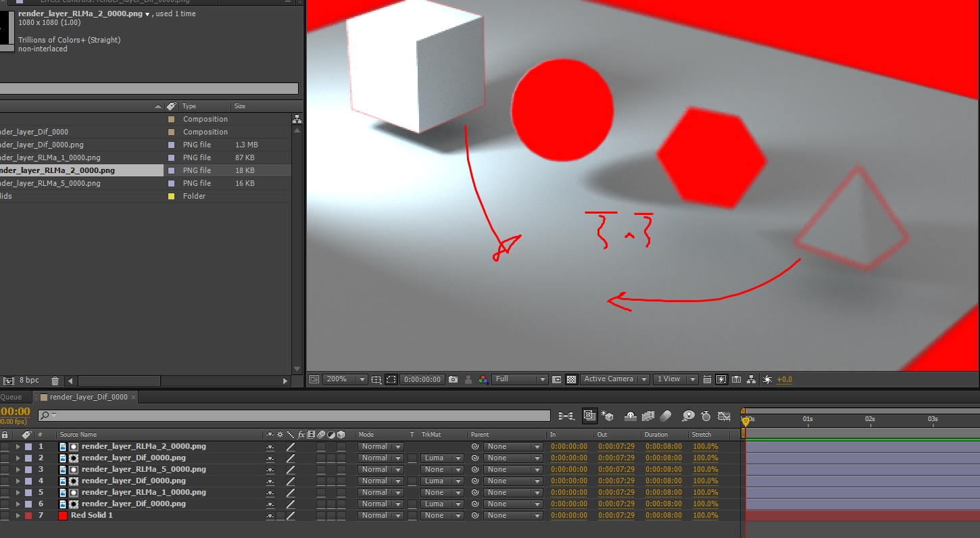980x538 pixels.
Task: Click the +0.0 exposure value
Action: coord(784,380)
